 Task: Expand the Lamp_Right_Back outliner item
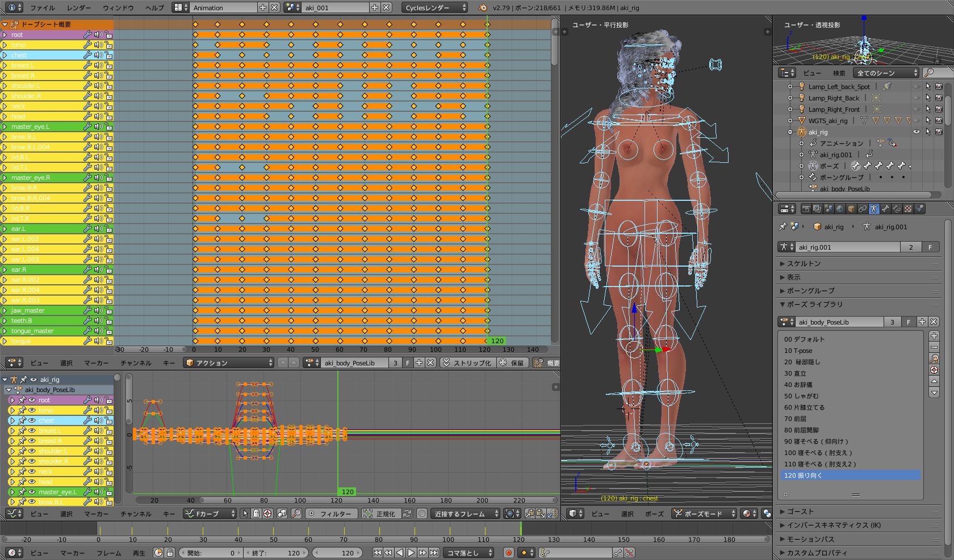pos(790,98)
